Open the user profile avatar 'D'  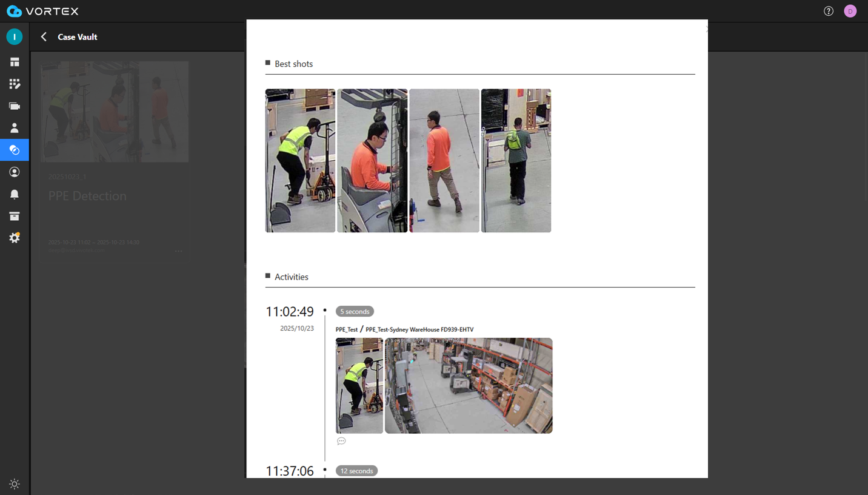tap(850, 11)
